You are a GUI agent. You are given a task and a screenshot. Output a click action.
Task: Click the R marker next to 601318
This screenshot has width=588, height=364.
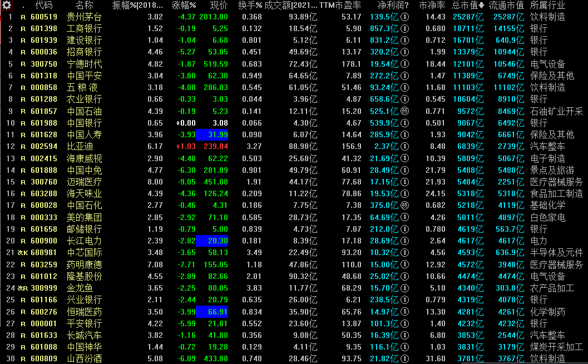tap(23, 76)
